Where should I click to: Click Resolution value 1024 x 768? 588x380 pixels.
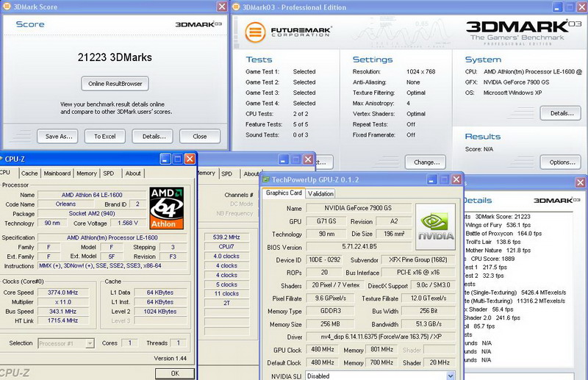(420, 71)
